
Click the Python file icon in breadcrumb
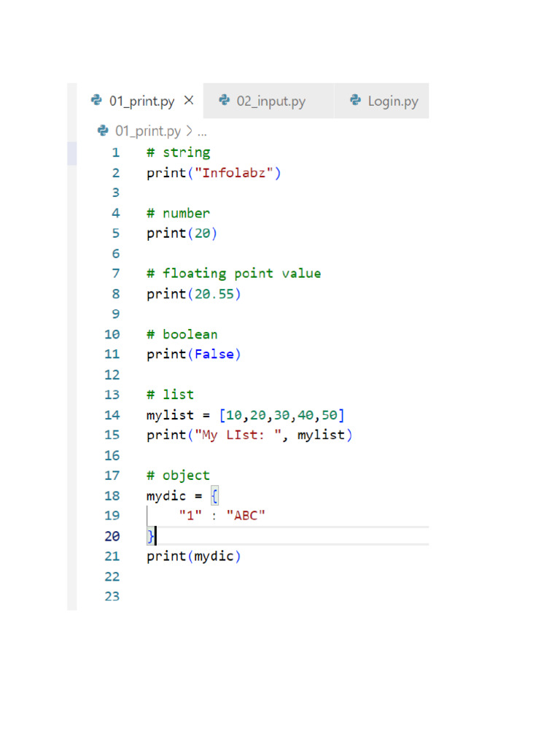pyautogui.click(x=102, y=131)
